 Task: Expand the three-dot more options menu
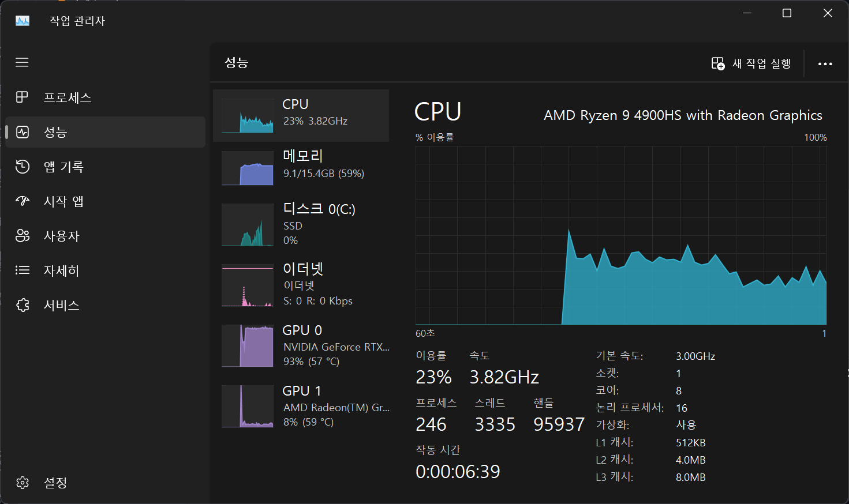pos(825,63)
